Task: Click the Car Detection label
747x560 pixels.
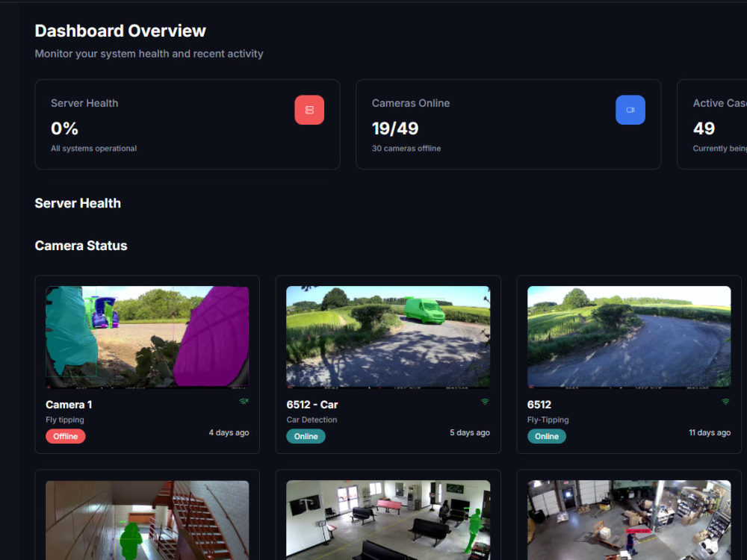Action: pos(311,420)
